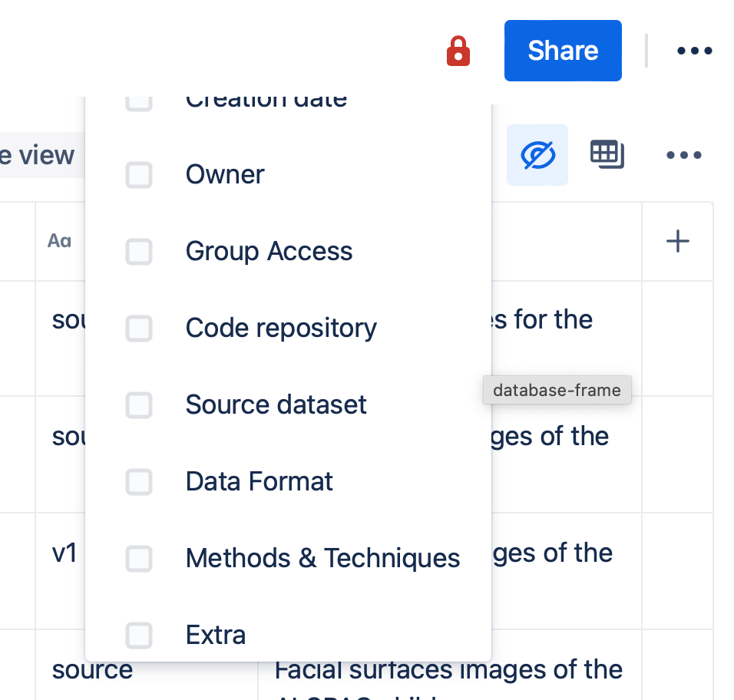Tick the Extra field checkbox
The height and width of the screenshot is (700, 734).
[x=139, y=636]
